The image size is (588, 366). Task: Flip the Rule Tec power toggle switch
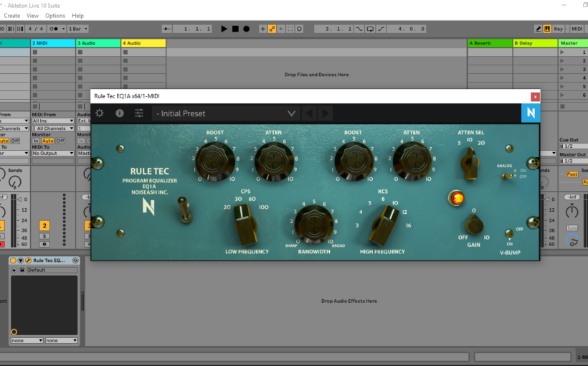(x=184, y=210)
